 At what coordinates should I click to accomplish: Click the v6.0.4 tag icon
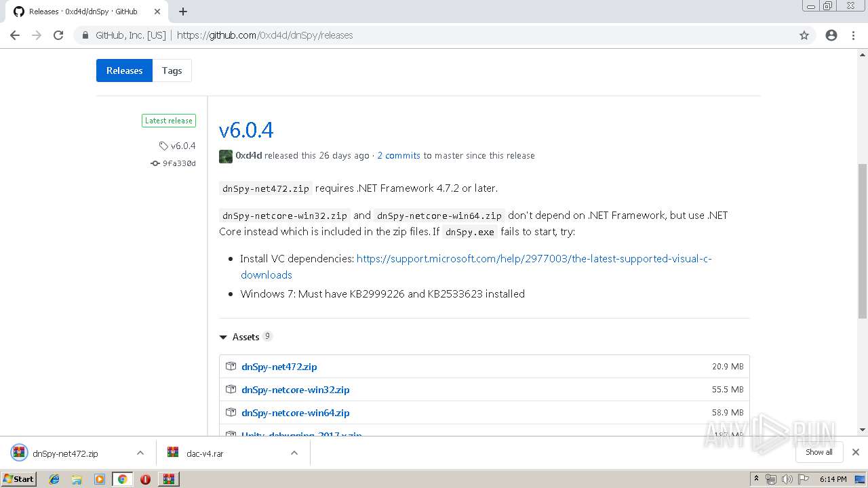pyautogui.click(x=163, y=146)
